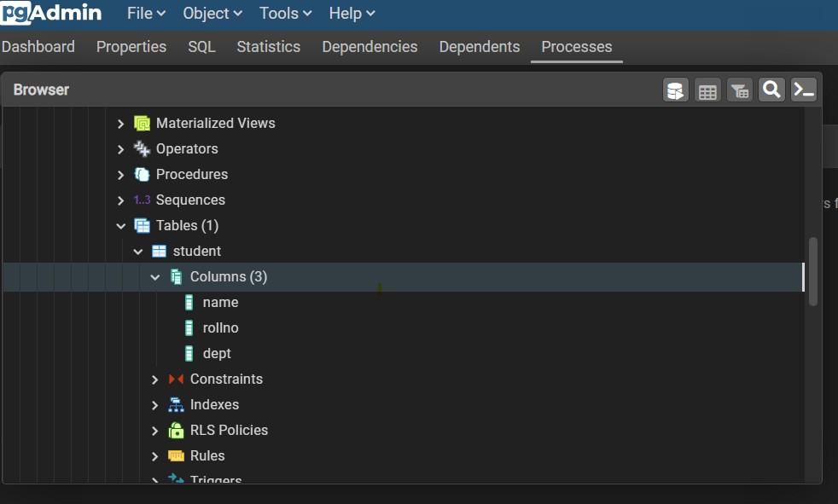The image size is (838, 504).
Task: Switch to the SQL tab
Action: pos(201,47)
